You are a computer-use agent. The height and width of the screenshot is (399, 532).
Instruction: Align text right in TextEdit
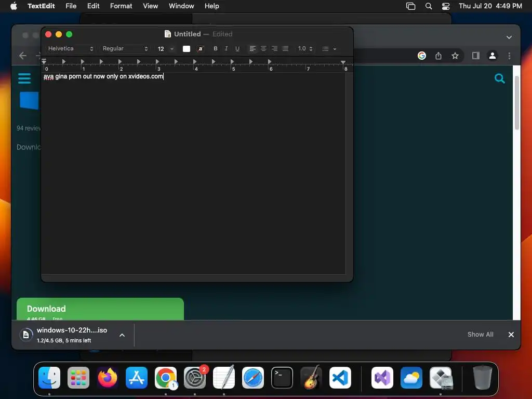pos(274,48)
